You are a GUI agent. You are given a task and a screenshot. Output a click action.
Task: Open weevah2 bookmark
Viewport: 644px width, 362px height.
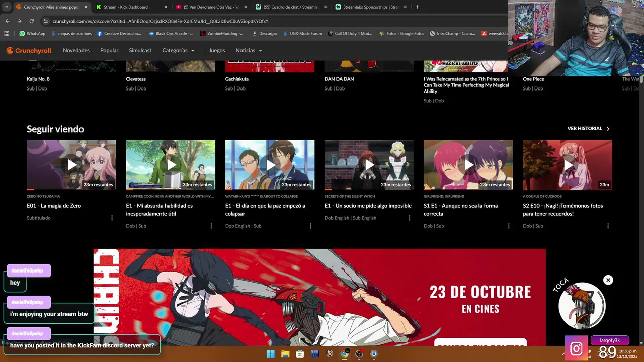pos(495,34)
